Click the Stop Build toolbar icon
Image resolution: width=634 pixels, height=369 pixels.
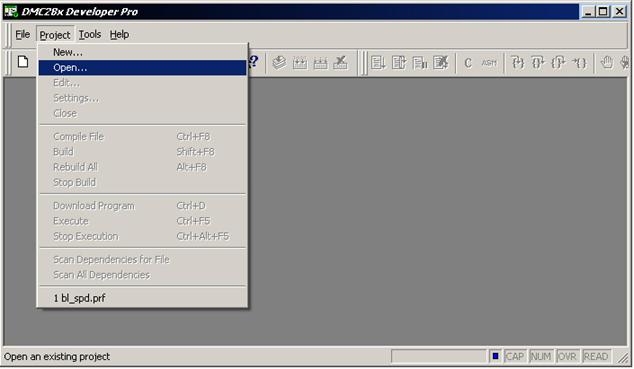coord(340,63)
